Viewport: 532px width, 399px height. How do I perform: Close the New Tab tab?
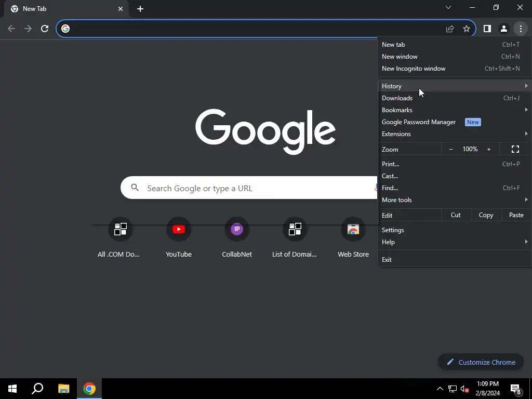[121, 9]
